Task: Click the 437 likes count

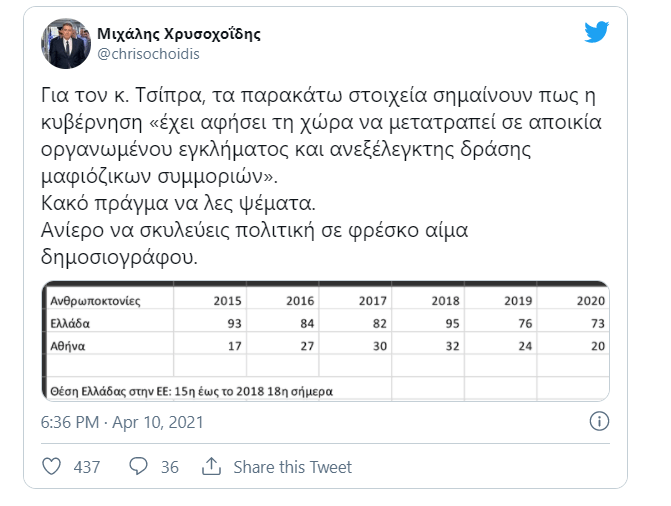Action: pos(87,467)
